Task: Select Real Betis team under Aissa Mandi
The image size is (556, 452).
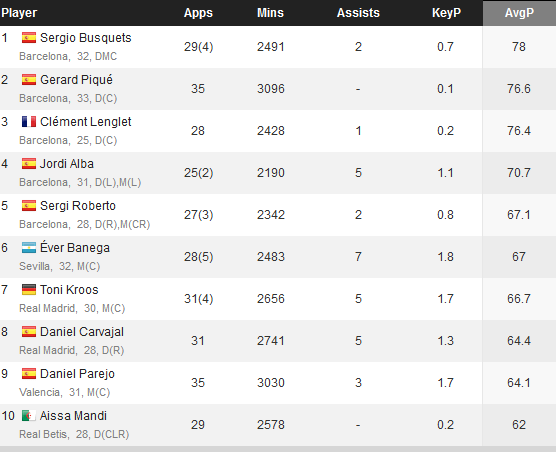Action: point(43,434)
